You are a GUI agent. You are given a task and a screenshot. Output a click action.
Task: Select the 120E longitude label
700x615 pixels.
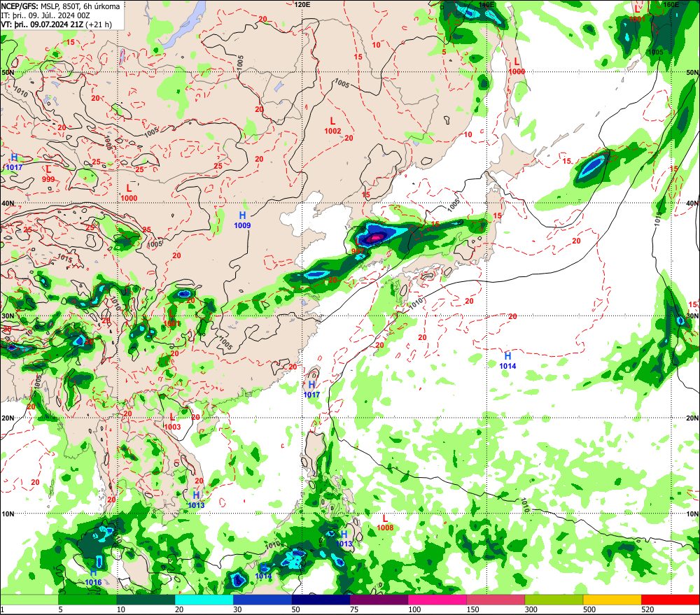302,4
